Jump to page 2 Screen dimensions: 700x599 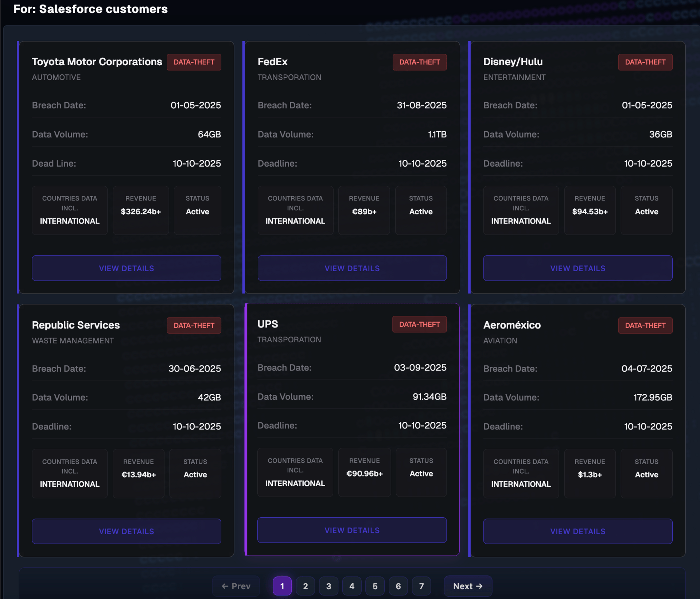[305, 586]
